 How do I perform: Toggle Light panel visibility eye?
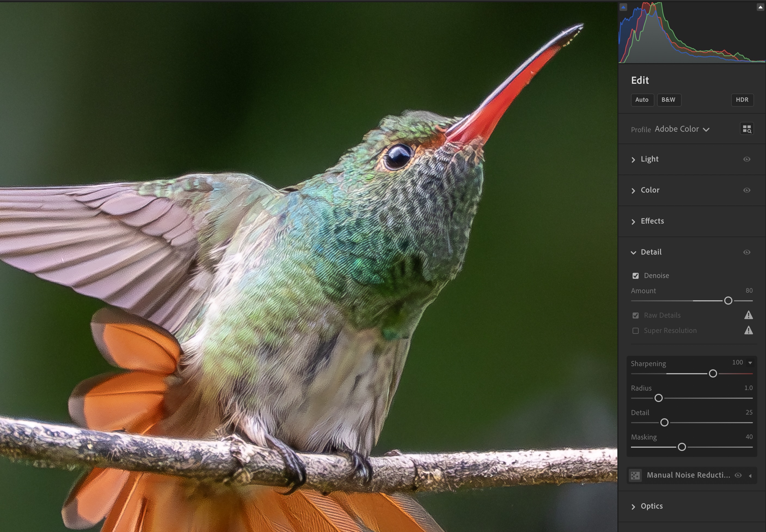[747, 159]
